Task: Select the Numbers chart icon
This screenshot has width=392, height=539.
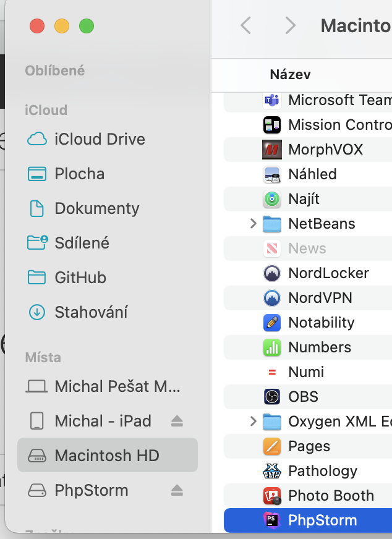Action: pos(272,347)
